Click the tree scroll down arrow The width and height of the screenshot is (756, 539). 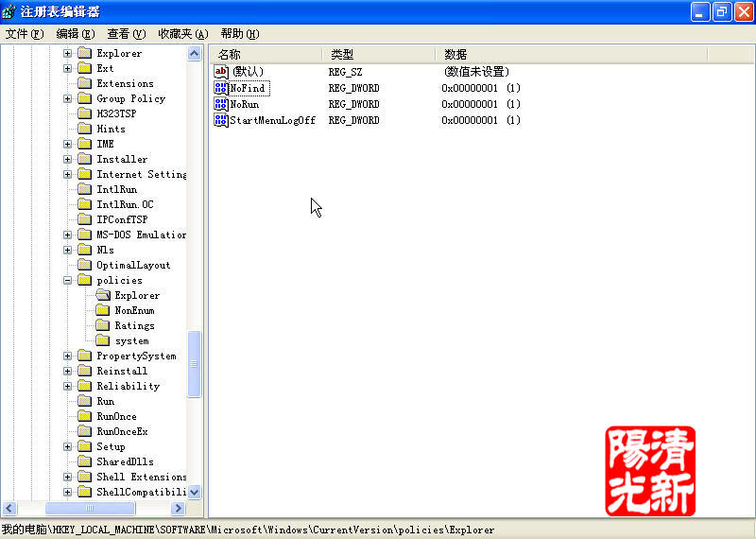tap(195, 493)
